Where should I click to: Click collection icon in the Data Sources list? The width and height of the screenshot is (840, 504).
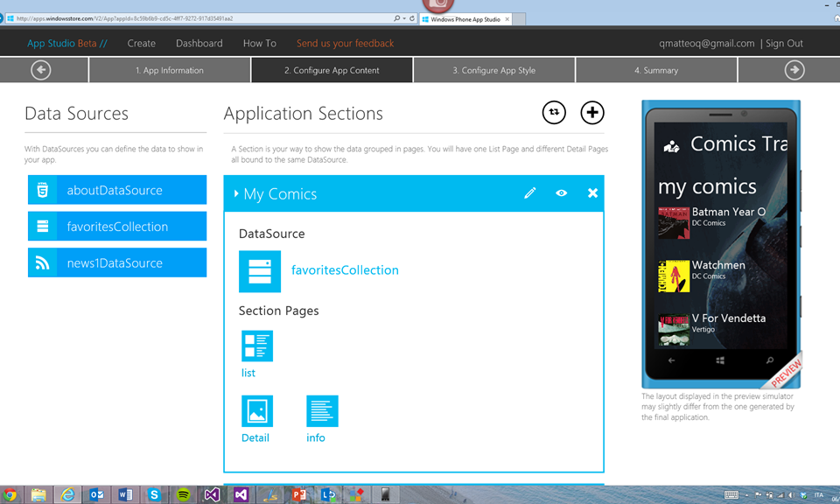coord(42,226)
